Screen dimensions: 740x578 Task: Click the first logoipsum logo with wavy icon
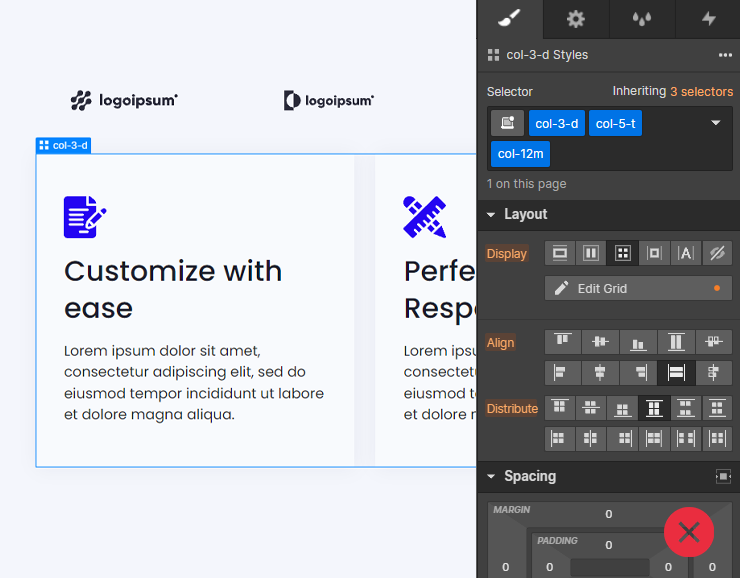[x=125, y=100]
